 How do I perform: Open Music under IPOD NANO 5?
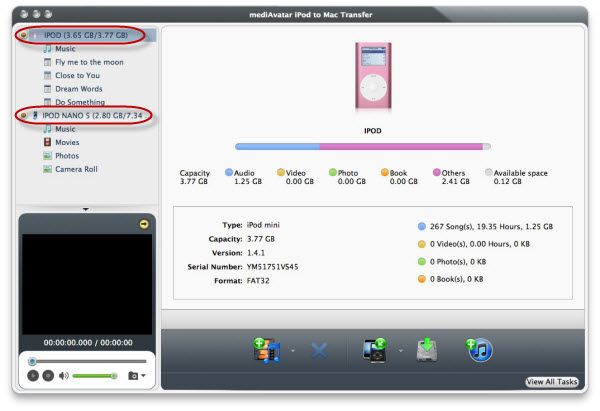point(65,129)
